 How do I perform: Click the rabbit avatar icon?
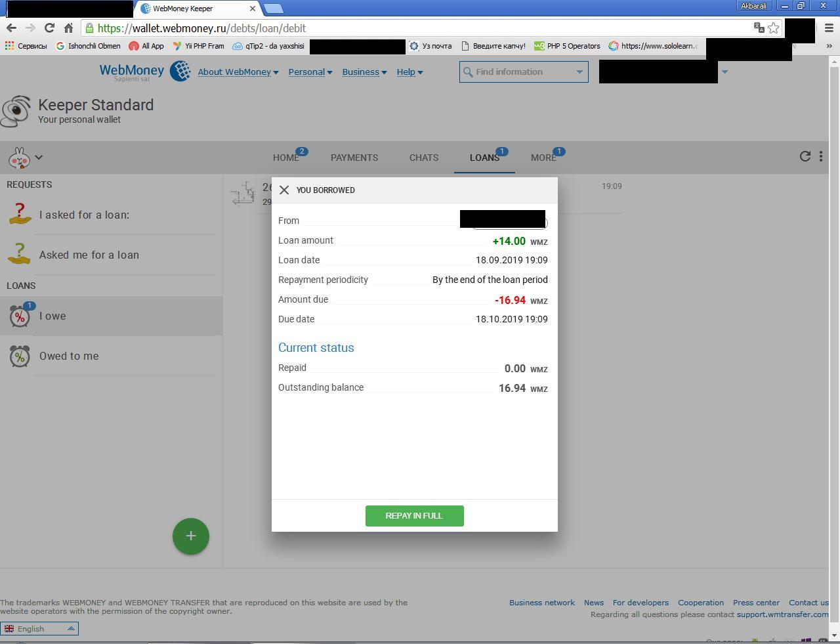tap(19, 158)
